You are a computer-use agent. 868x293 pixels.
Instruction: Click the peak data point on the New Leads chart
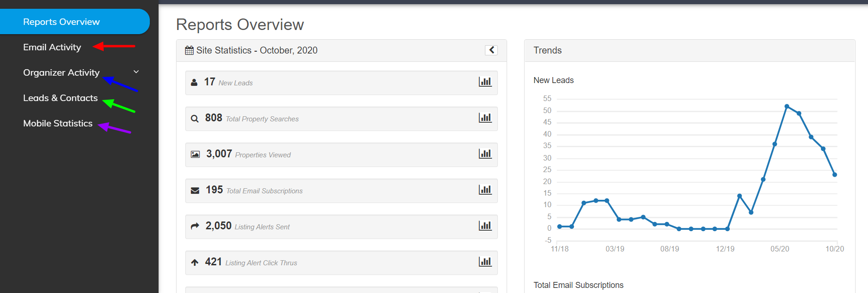787,106
